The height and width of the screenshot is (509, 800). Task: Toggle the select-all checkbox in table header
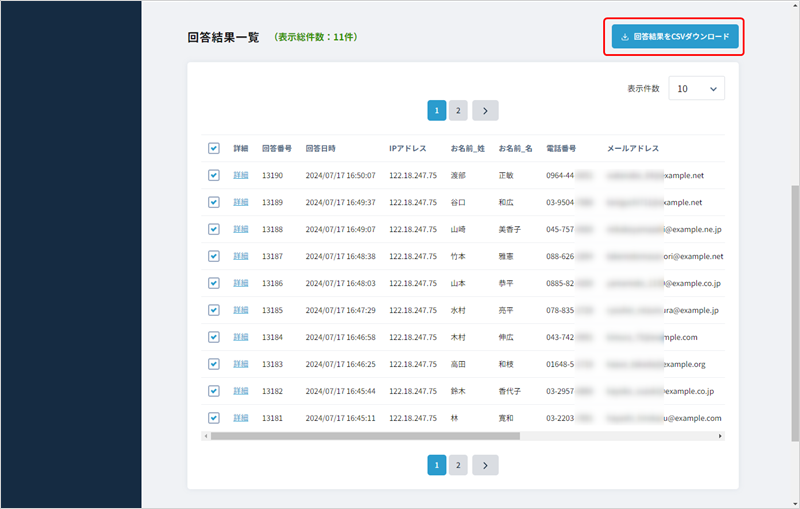(214, 148)
